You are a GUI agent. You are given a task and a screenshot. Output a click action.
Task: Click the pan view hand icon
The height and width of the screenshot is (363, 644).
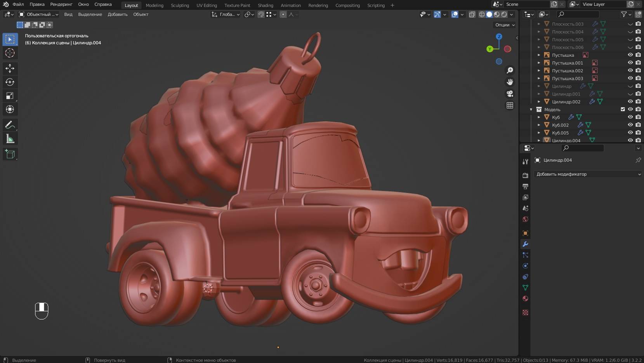[510, 82]
